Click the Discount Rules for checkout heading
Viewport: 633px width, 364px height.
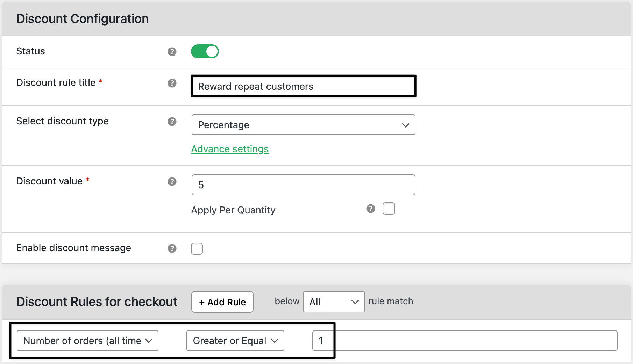click(x=97, y=302)
